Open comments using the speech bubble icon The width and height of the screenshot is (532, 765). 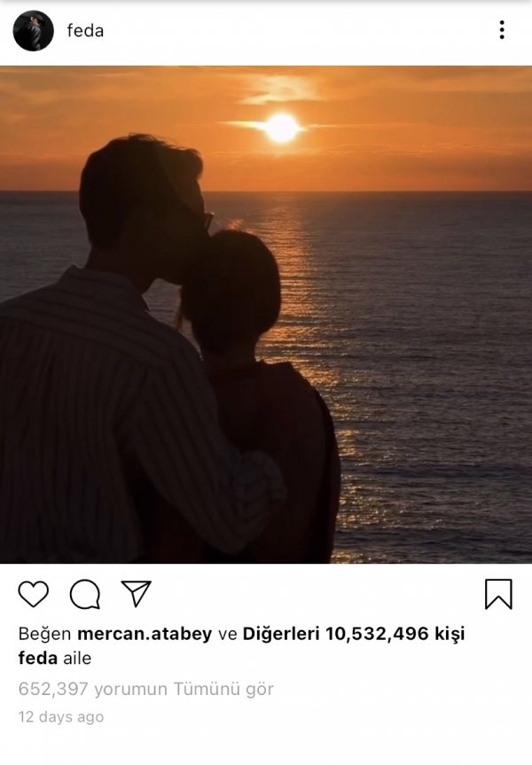[x=84, y=594]
